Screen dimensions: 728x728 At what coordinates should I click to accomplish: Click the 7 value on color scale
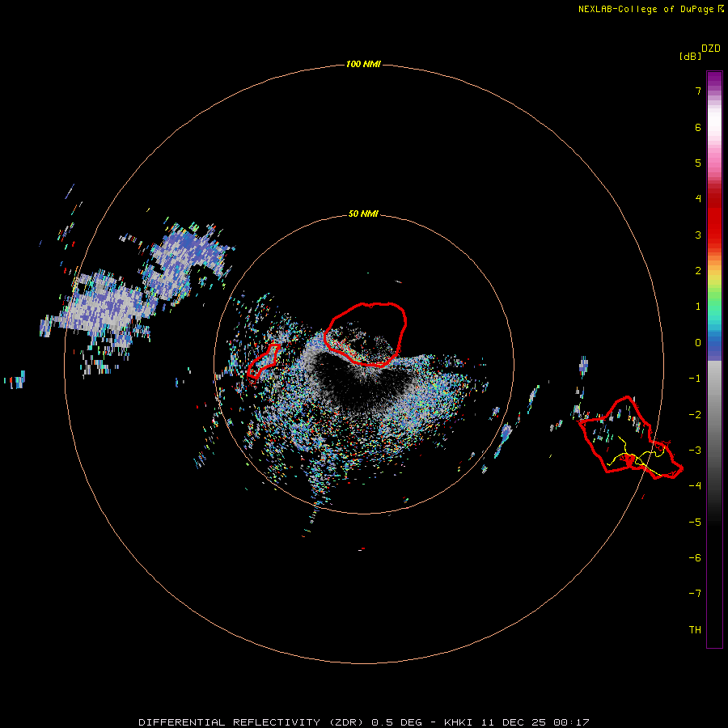pyautogui.click(x=698, y=91)
